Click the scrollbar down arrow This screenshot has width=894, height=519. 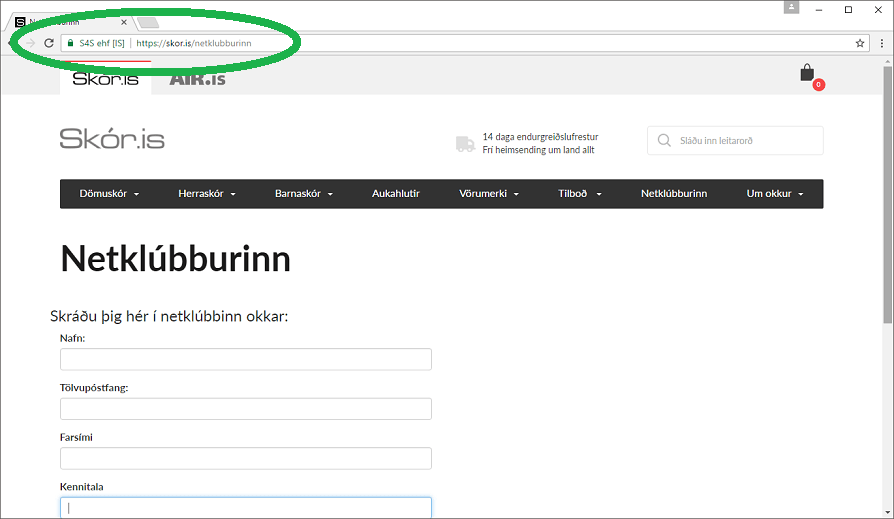click(x=888, y=513)
